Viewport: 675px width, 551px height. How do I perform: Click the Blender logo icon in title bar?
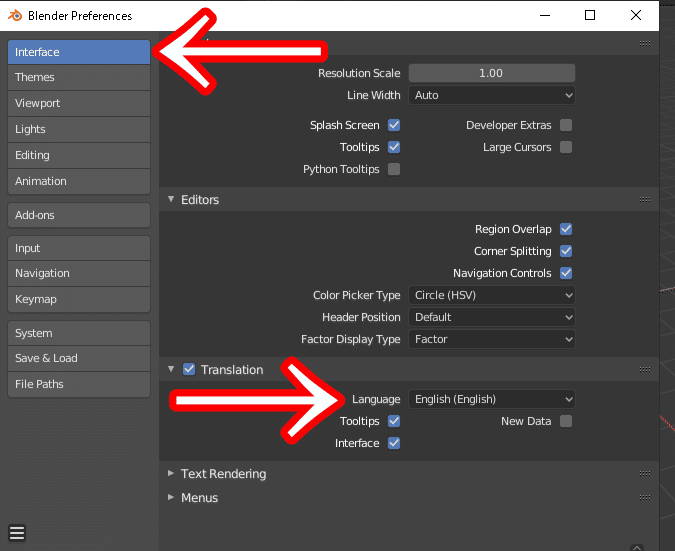click(x=14, y=16)
